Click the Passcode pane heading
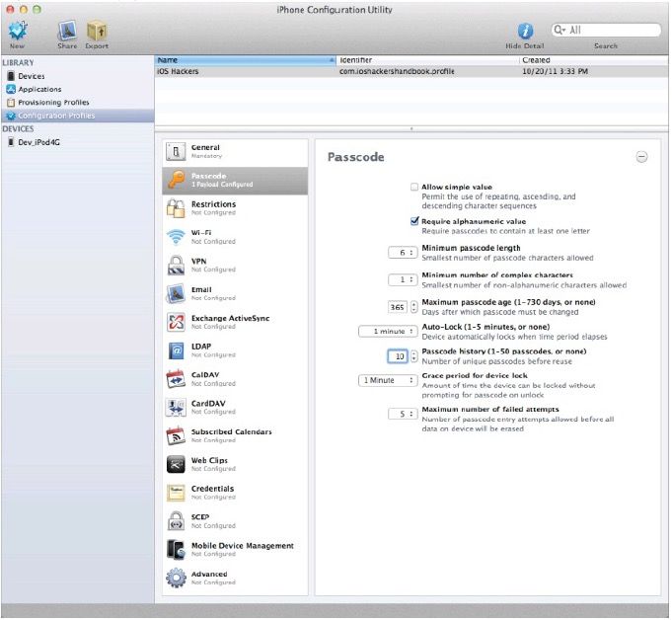This screenshot has width=672, height=620. [x=355, y=157]
